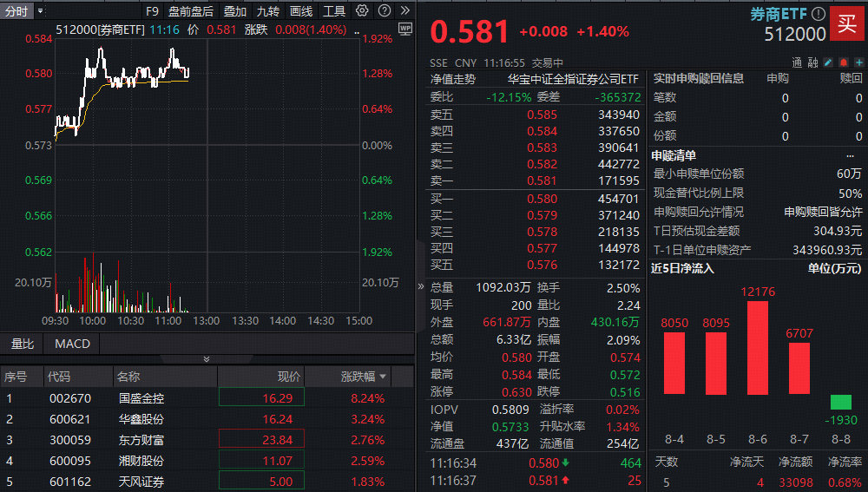Screen dimensions: 868x492
Task: Click the pencil edit note icon
Action: coord(827,62)
